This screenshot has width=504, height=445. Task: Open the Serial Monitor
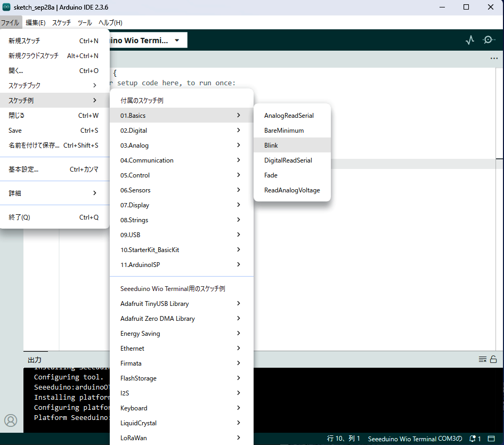489,40
